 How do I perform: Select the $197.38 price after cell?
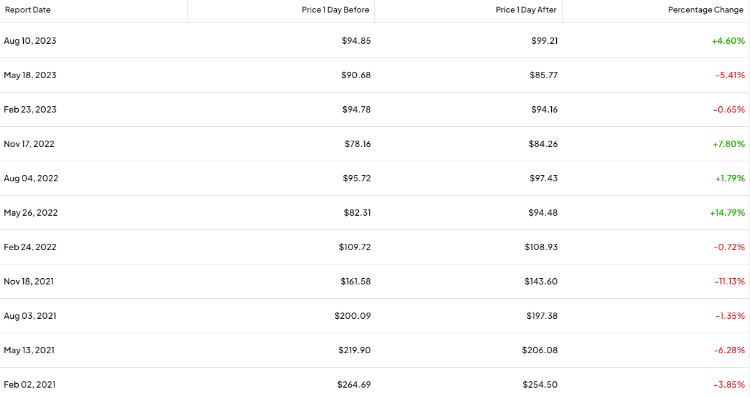click(541, 316)
